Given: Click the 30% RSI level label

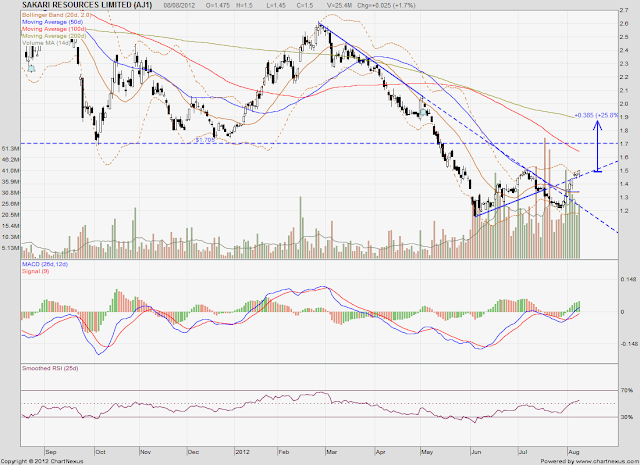Looking at the screenshot, I should [x=627, y=417].
